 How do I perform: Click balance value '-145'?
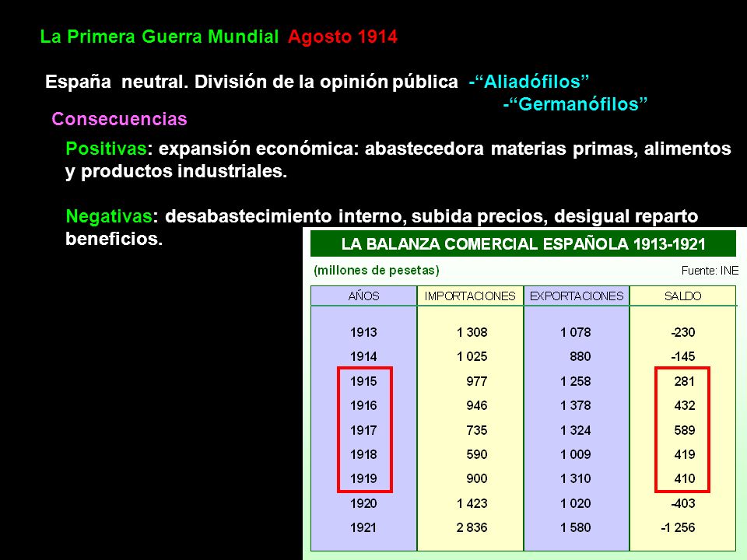tap(682, 356)
